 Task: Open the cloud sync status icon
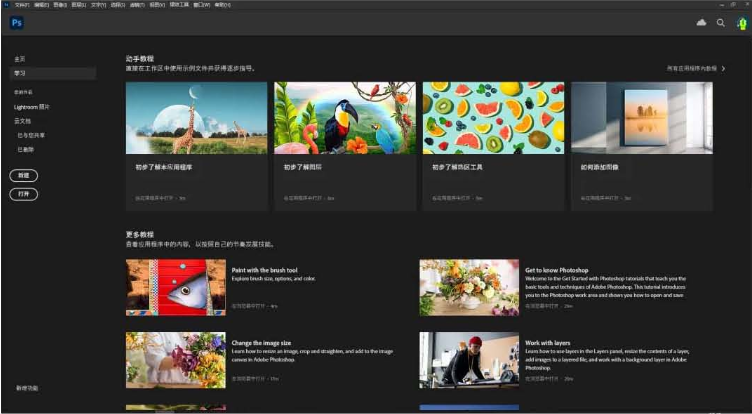(701, 22)
